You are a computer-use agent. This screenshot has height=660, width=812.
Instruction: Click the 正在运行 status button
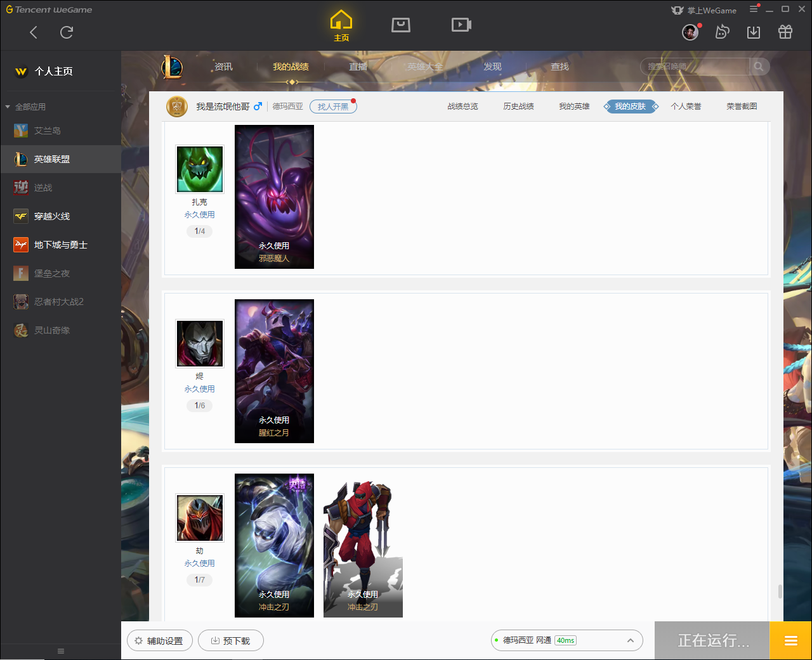(712, 640)
